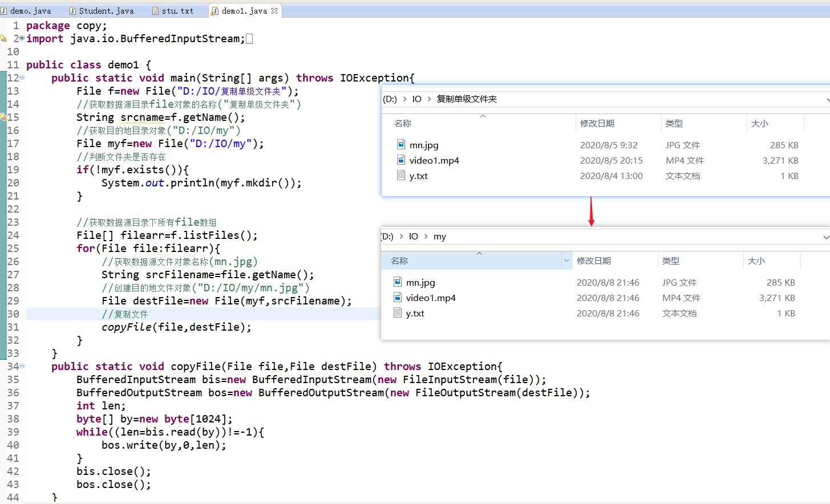Collapse the main method at line 12
The height and width of the screenshot is (504, 830).
[x=22, y=78]
